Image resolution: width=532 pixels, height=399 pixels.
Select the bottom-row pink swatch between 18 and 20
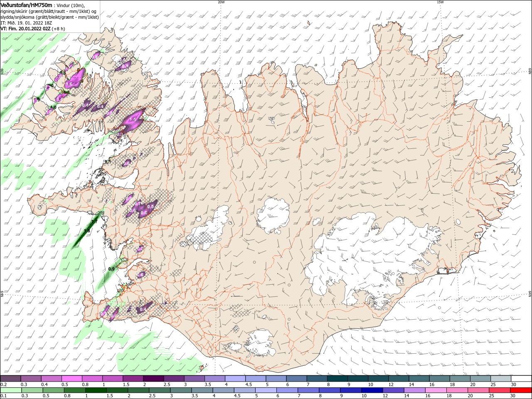coord(458,390)
